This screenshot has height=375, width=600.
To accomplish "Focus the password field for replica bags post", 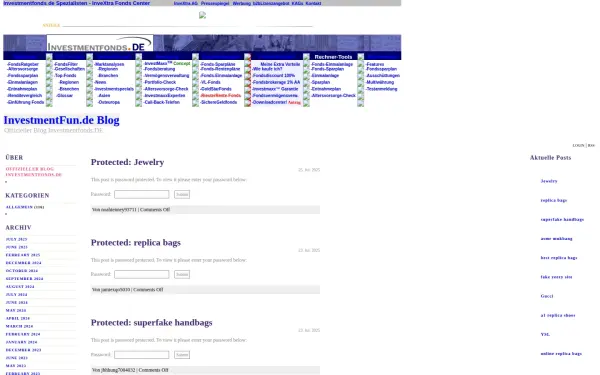I will tap(142, 274).
